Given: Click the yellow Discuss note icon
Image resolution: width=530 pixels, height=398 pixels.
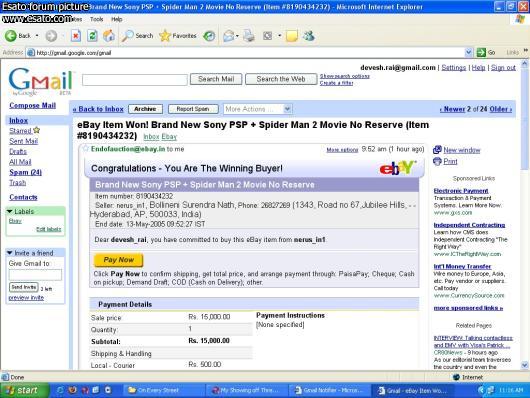Looking at the screenshot, I should [x=292, y=36].
